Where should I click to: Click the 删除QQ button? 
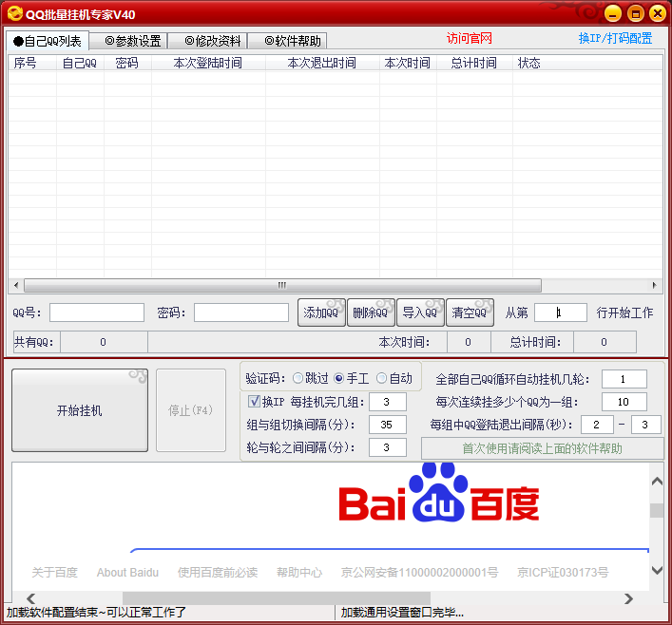[371, 312]
